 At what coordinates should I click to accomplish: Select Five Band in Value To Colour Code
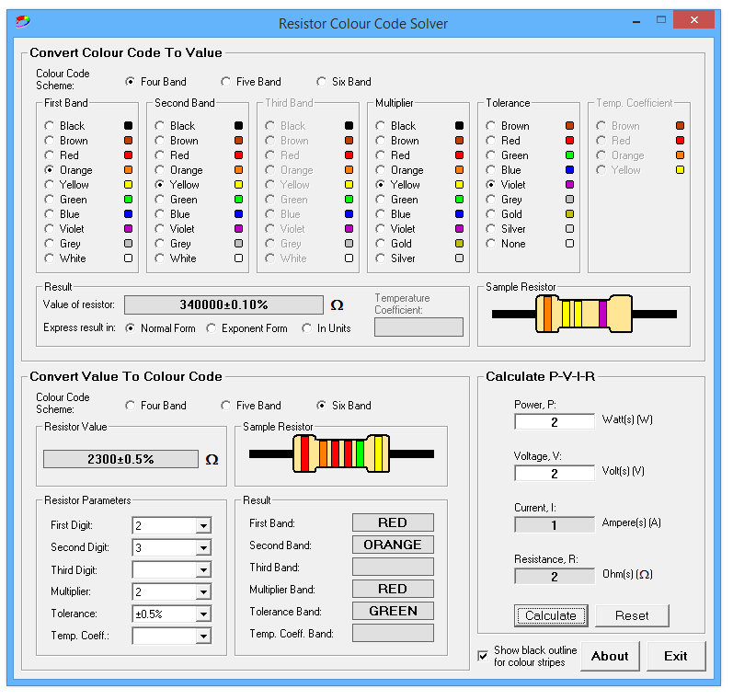tap(251, 406)
